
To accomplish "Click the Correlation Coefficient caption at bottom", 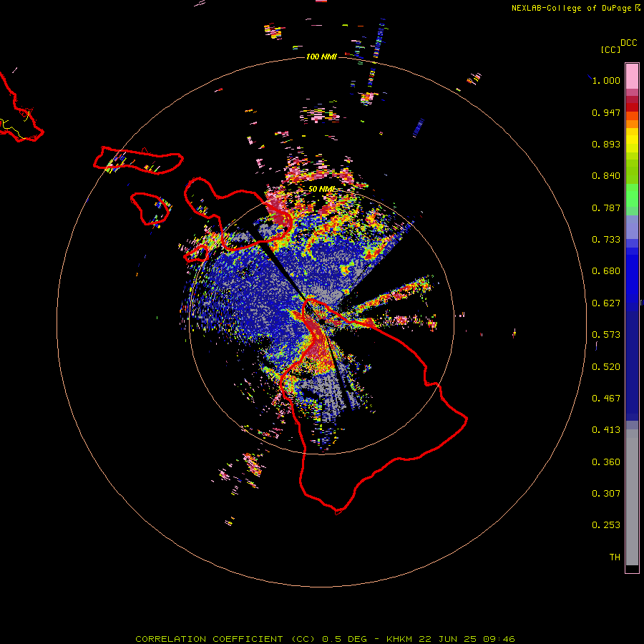I will tap(325, 639).
